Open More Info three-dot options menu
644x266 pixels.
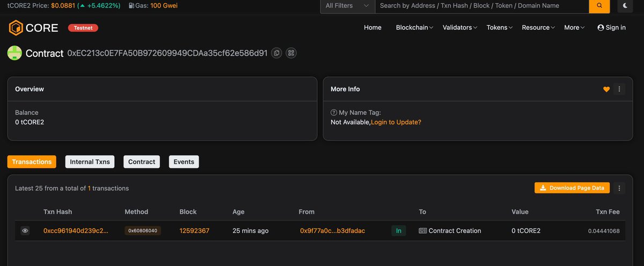click(619, 89)
